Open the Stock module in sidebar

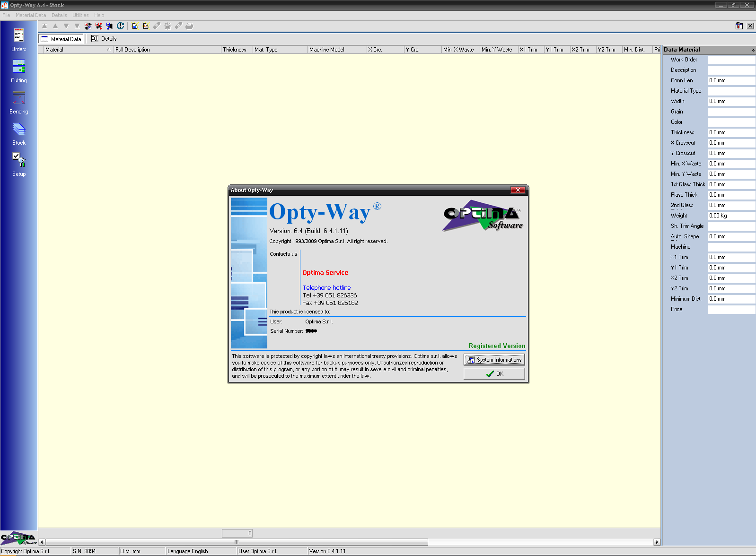(18, 134)
